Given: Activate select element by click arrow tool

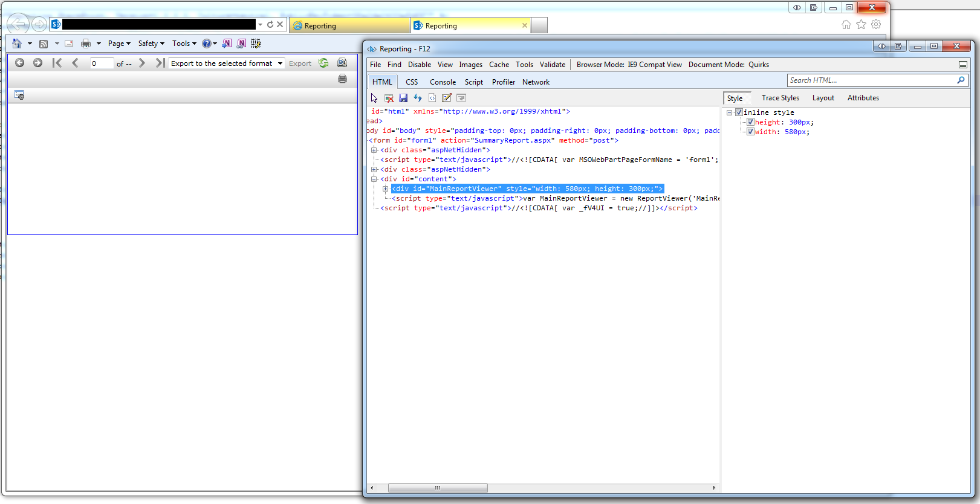Looking at the screenshot, I should coord(374,98).
